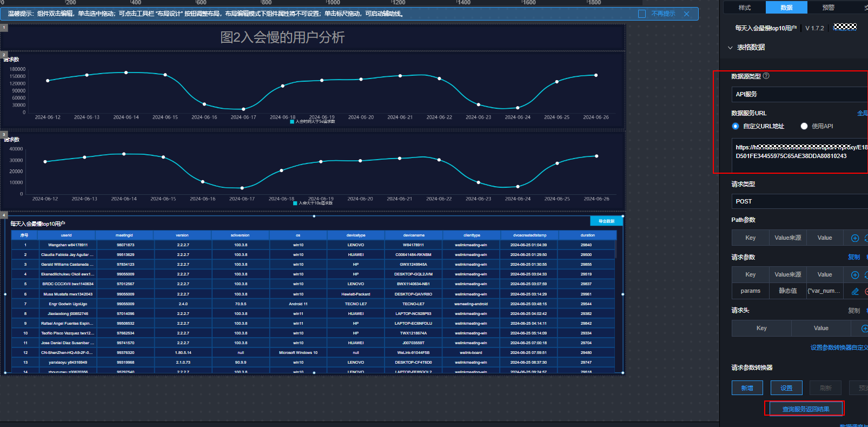This screenshot has height=427, width=868.
Task: Click the 不再提示 link text
Action: (663, 14)
